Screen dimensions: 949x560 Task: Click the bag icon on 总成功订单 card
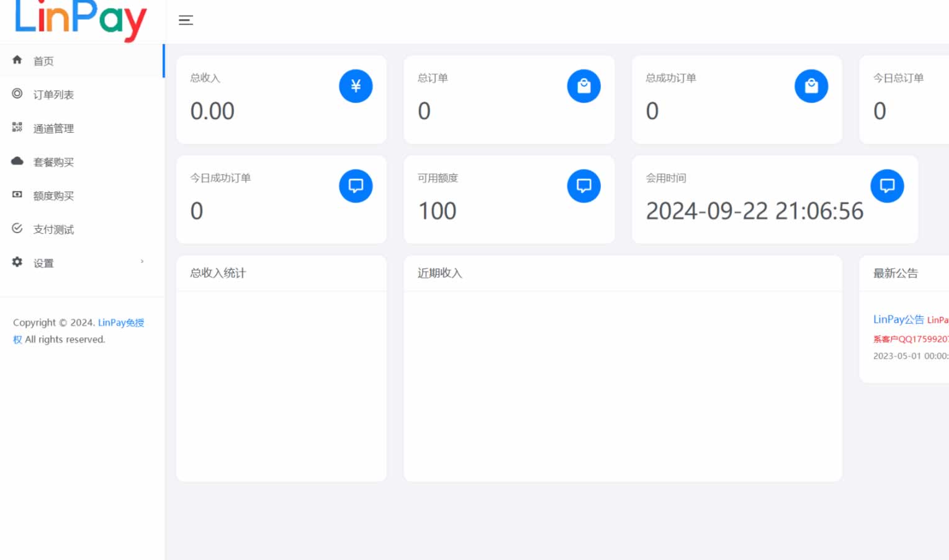(811, 86)
